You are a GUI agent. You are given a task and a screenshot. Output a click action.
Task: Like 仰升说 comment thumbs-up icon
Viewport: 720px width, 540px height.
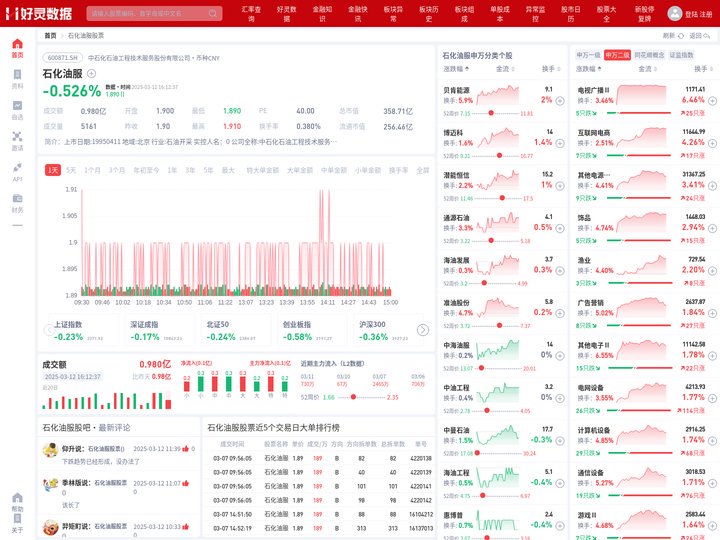(x=186, y=449)
